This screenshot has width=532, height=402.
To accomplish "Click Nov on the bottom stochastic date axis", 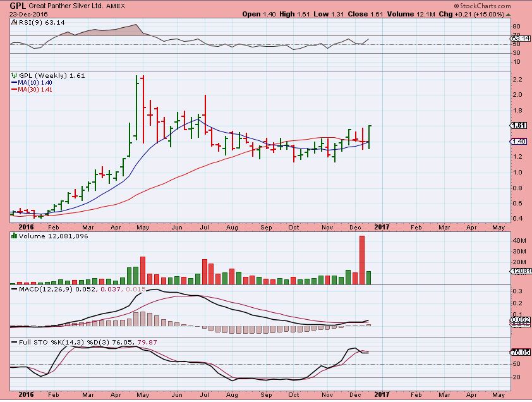I will (x=327, y=395).
